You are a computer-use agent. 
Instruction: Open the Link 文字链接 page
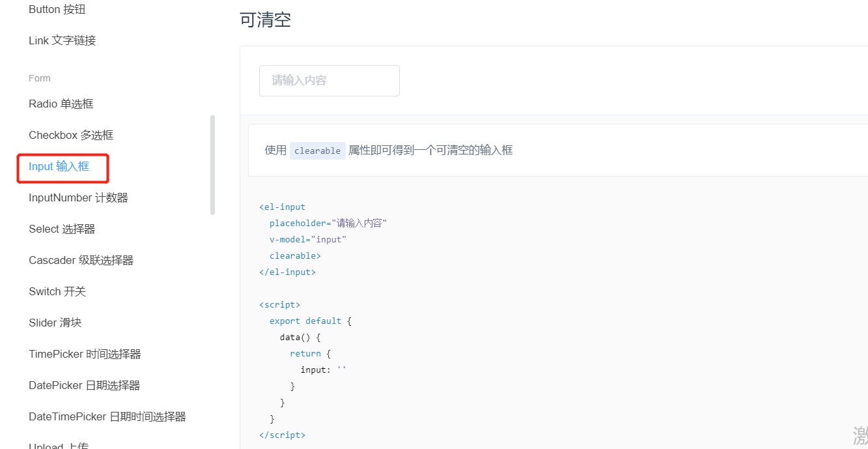tap(62, 40)
